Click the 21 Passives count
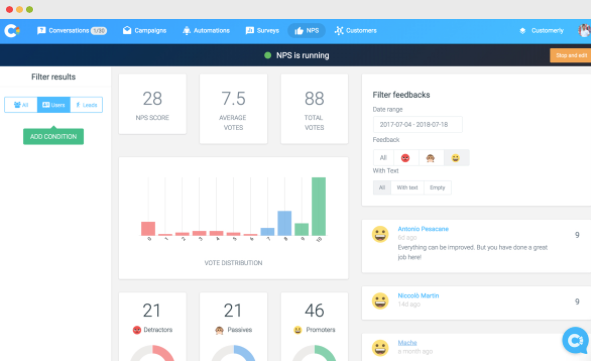 233,311
